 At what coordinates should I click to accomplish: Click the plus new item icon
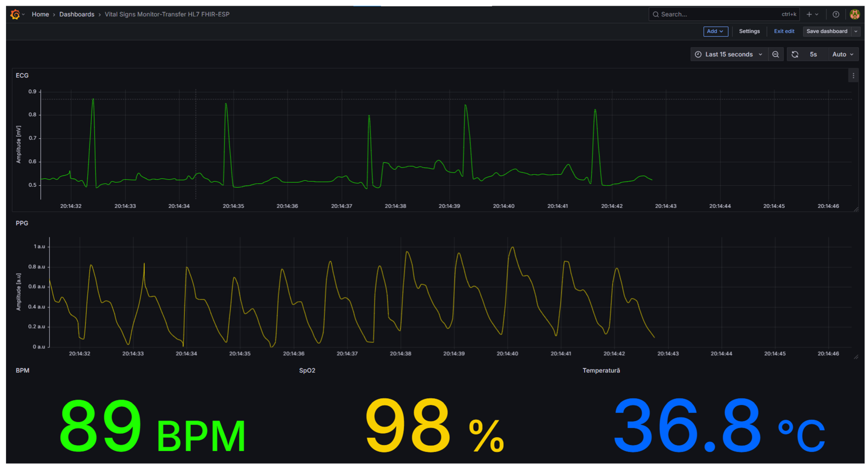pos(809,14)
